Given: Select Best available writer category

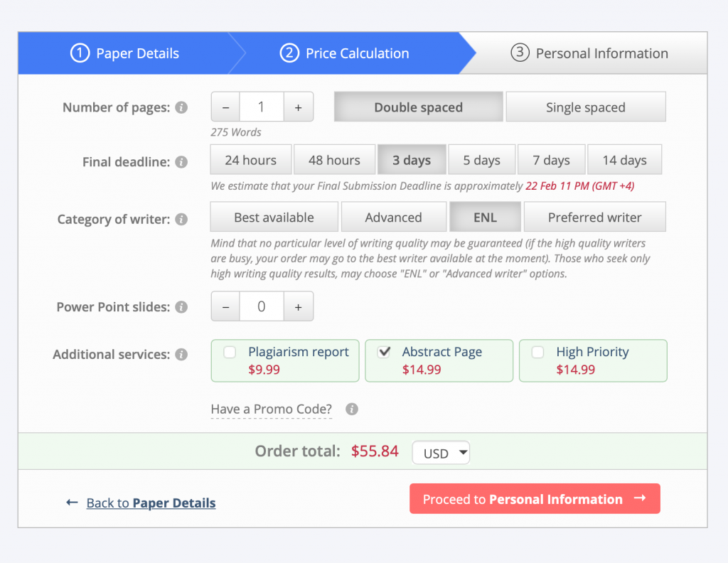Looking at the screenshot, I should click(274, 217).
